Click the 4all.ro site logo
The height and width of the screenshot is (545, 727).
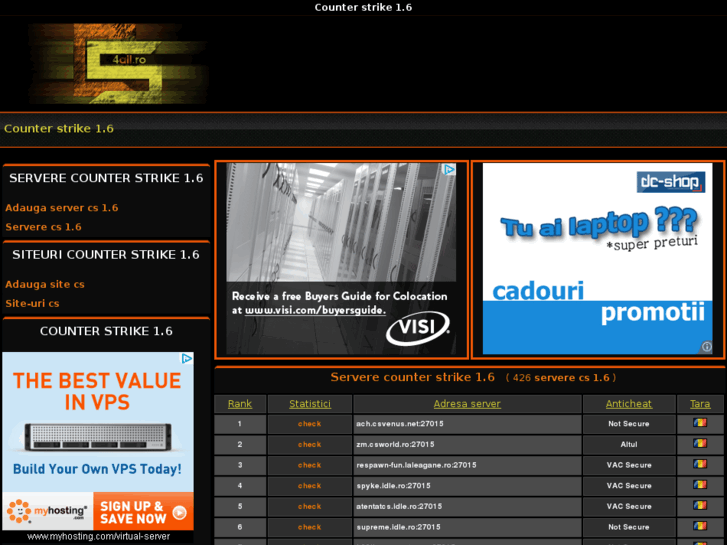118,64
